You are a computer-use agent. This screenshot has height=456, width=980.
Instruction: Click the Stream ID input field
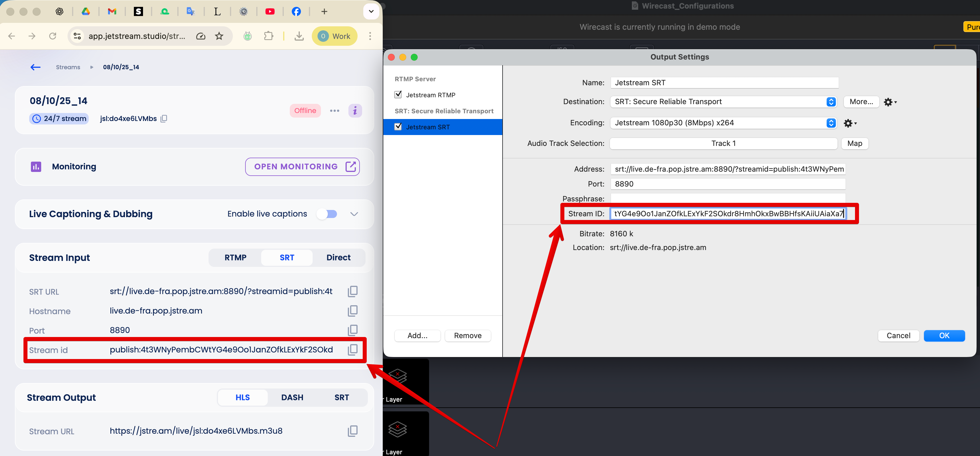(x=728, y=214)
